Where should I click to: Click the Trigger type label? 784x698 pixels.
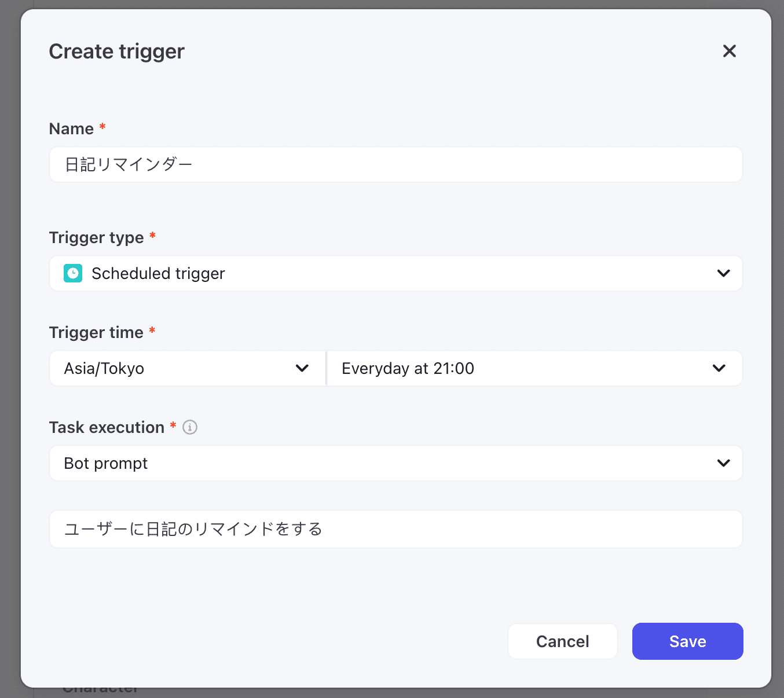96,237
